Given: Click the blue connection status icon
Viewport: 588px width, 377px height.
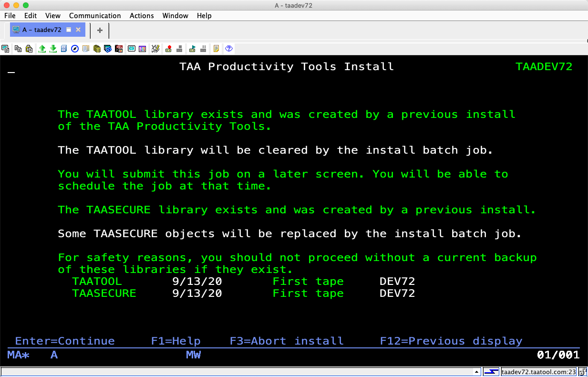Looking at the screenshot, I should pyautogui.click(x=491, y=372).
